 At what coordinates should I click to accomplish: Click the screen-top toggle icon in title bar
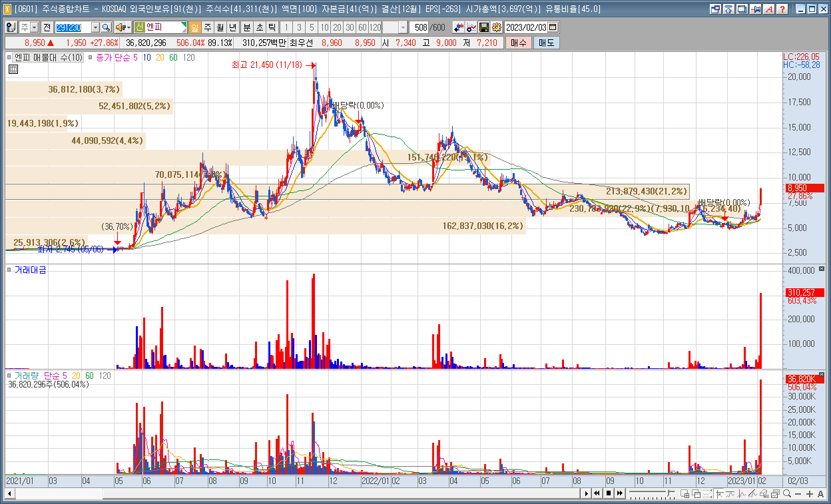click(x=728, y=9)
